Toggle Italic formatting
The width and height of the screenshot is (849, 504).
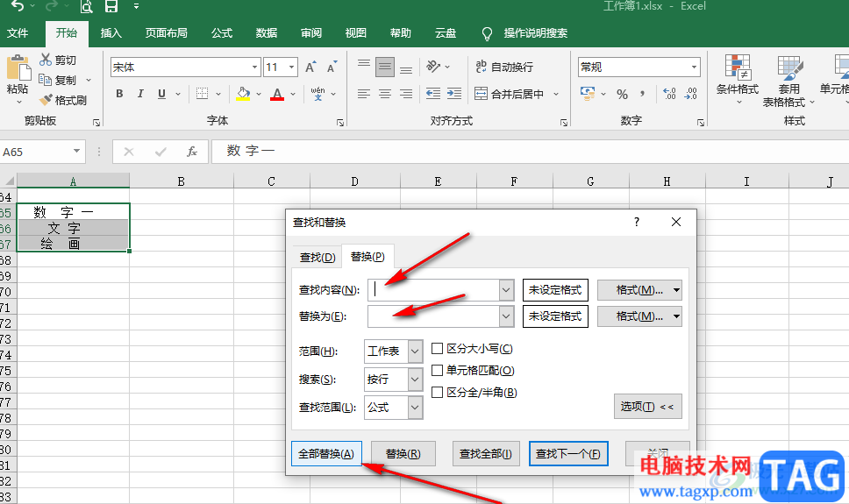(140, 94)
